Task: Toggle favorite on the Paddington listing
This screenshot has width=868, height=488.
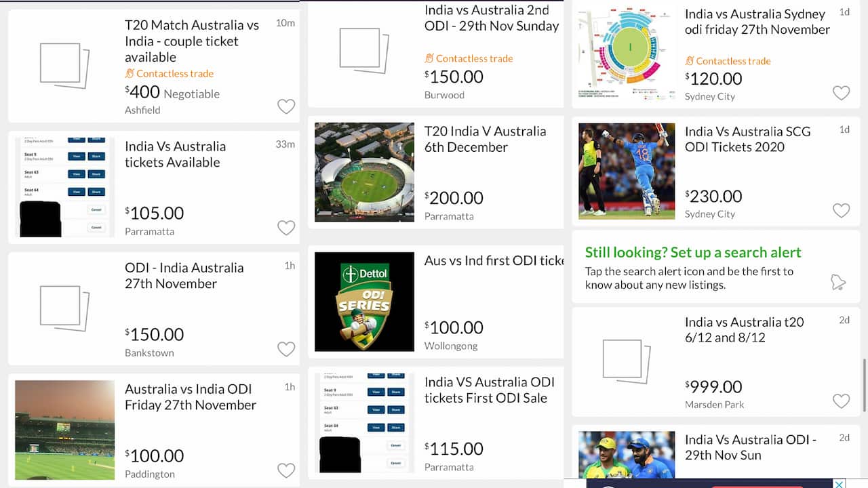Action: [286, 470]
